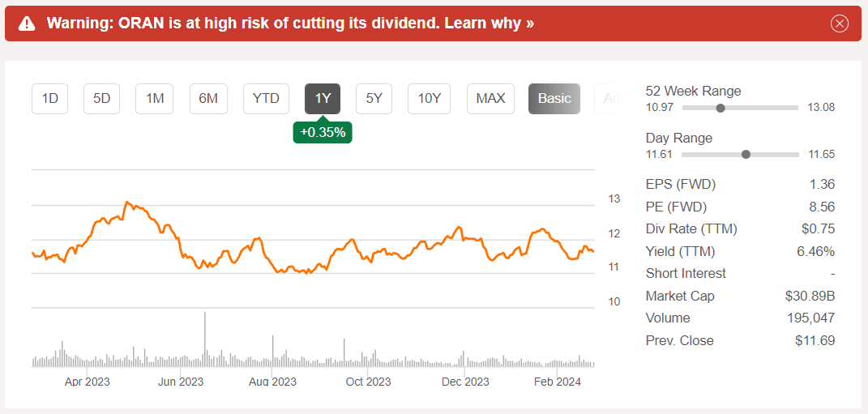Click the tallest volume bar in June 2023
868x414 pixels.
205,339
